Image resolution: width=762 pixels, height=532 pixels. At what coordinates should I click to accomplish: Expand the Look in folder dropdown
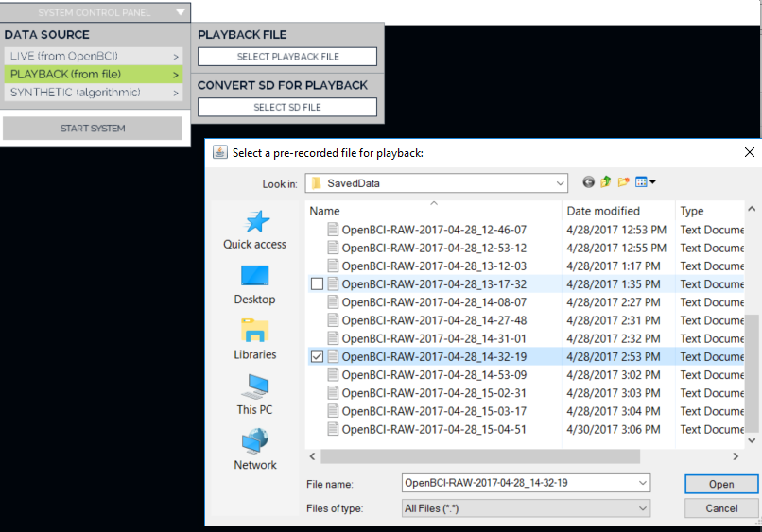tap(560, 183)
